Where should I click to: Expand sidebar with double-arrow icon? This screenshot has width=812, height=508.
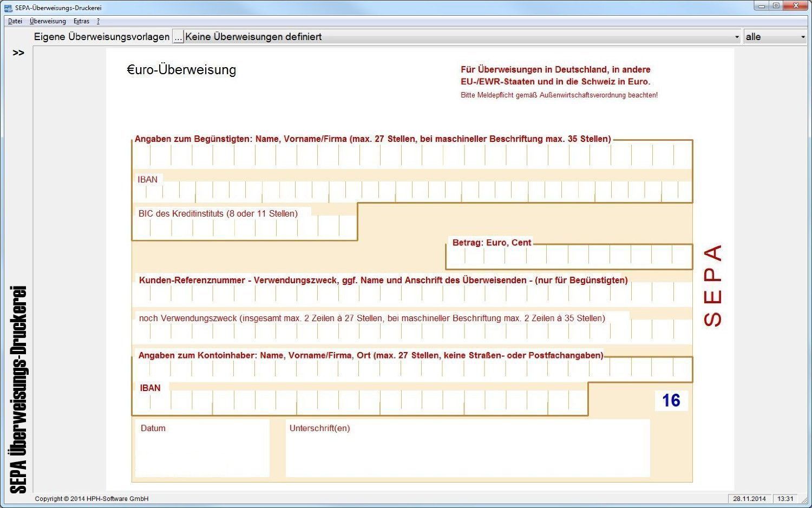pos(18,53)
